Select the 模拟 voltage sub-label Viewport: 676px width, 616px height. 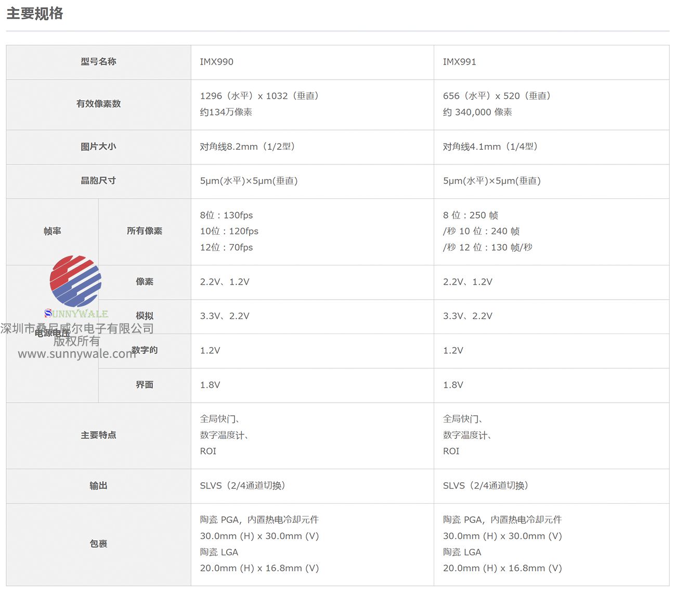point(145,316)
